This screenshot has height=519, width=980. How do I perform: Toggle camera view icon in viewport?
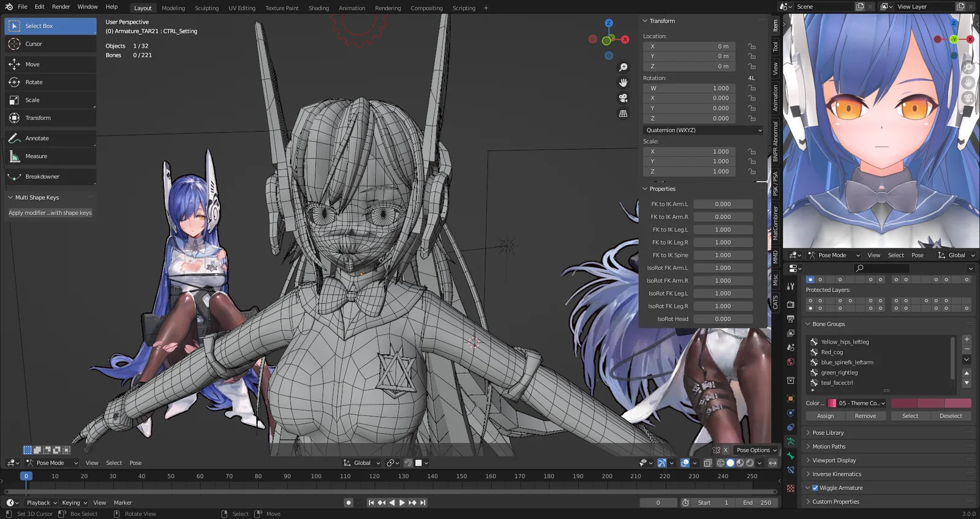(x=623, y=98)
